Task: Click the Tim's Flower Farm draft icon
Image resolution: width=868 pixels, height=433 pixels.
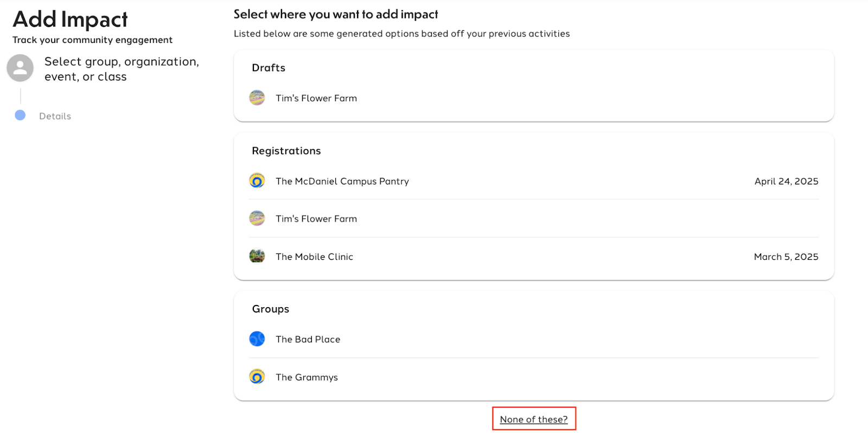Action: pos(257,98)
